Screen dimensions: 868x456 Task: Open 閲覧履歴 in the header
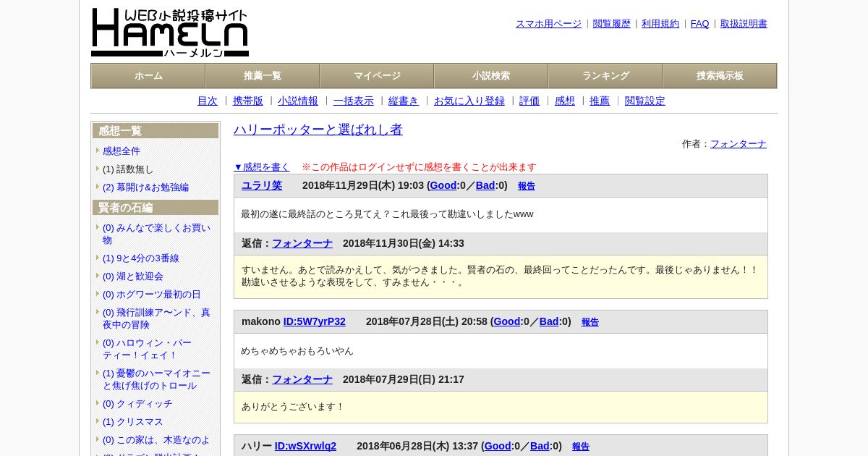[x=612, y=24]
